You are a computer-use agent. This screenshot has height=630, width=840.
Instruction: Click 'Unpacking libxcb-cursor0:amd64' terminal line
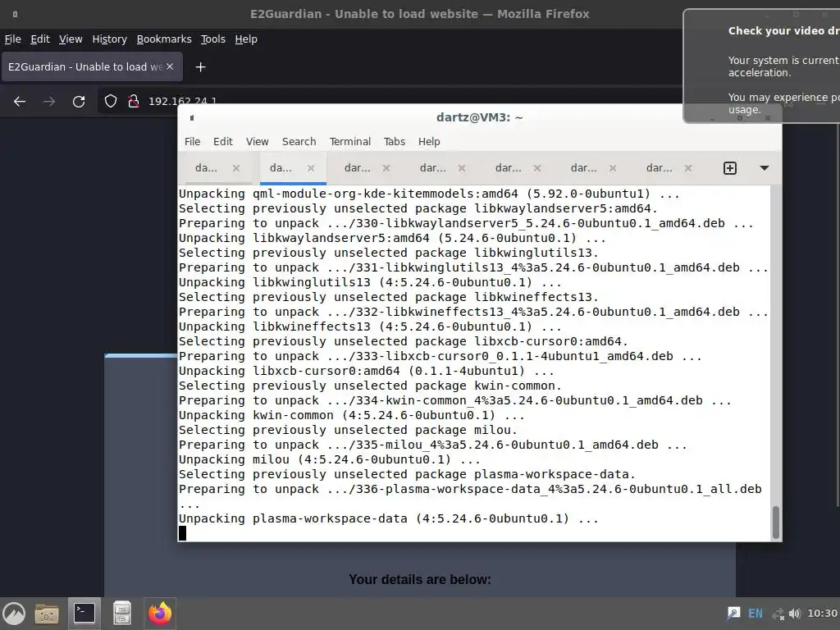pos(367,371)
